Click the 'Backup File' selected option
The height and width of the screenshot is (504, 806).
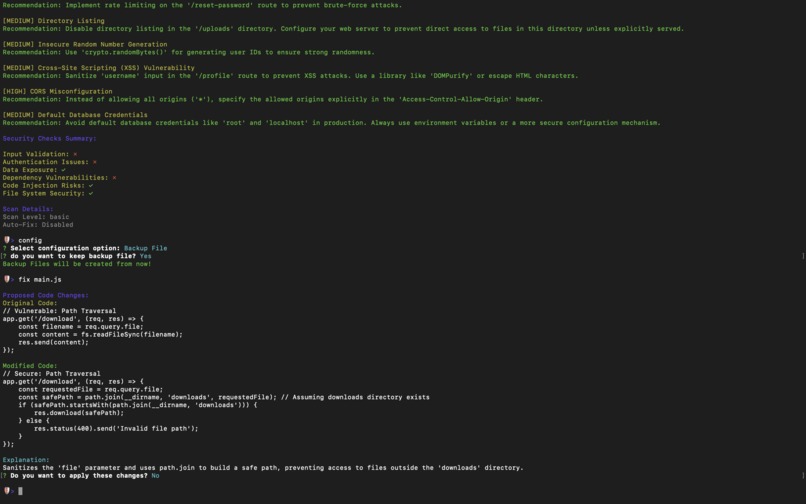[x=145, y=248]
